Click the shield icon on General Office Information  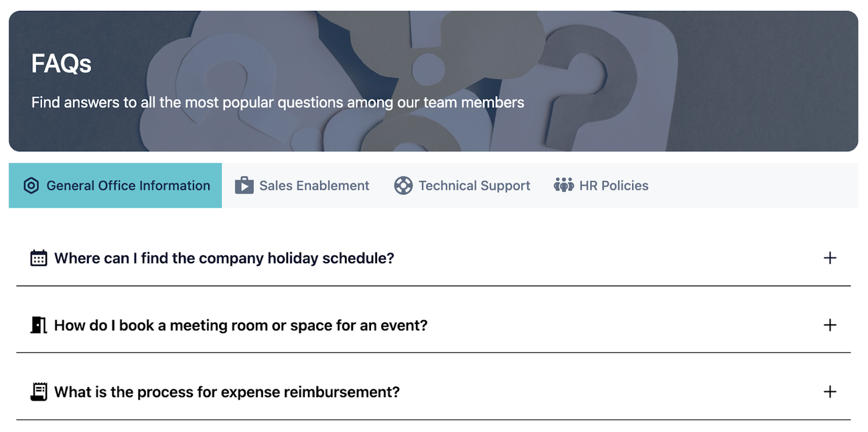coord(31,186)
